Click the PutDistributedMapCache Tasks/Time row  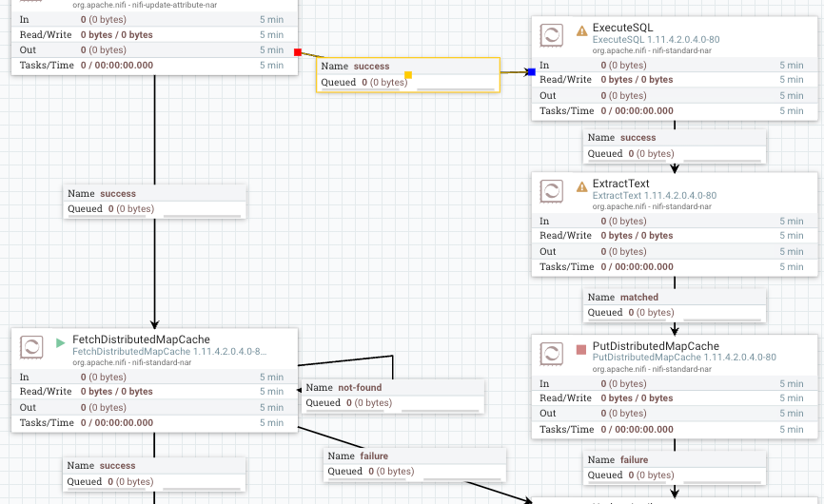[x=675, y=430]
